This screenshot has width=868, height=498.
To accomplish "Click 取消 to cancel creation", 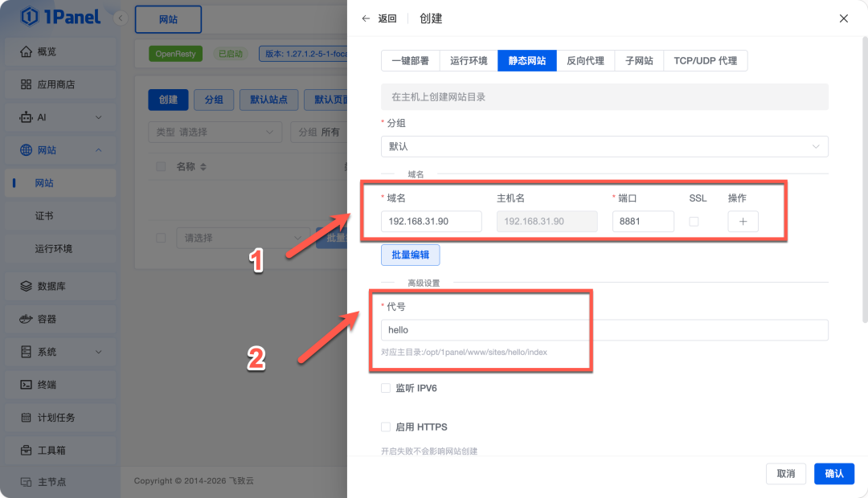I will [785, 474].
